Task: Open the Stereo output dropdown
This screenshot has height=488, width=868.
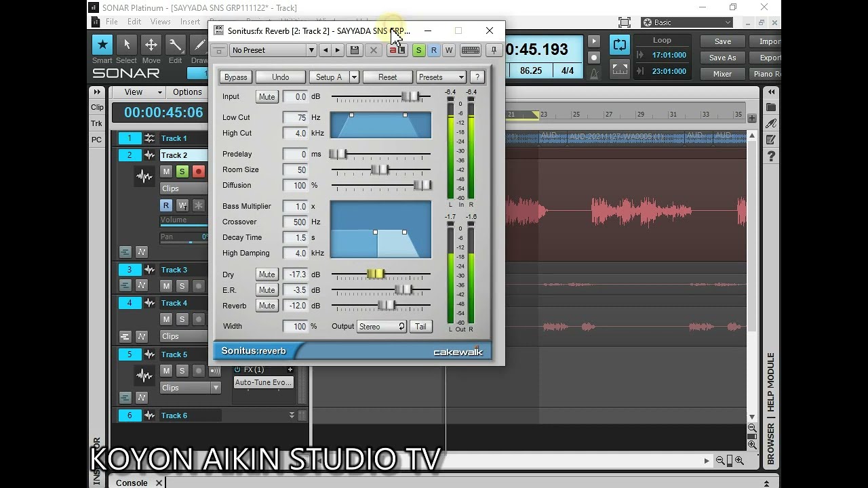Action: [x=382, y=327]
